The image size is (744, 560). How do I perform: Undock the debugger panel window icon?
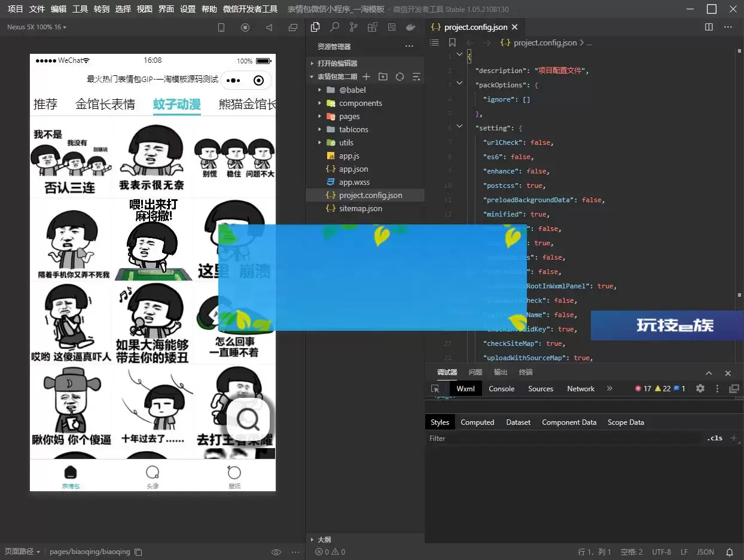[x=734, y=388]
